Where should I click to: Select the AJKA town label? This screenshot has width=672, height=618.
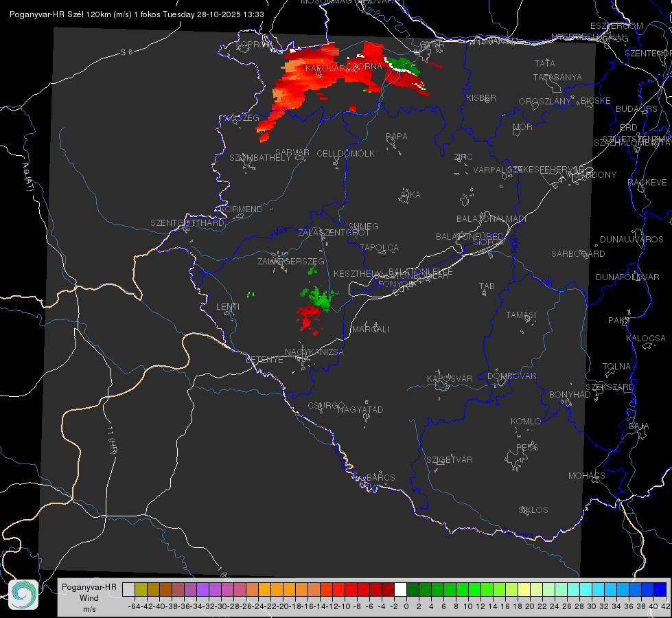click(x=410, y=195)
